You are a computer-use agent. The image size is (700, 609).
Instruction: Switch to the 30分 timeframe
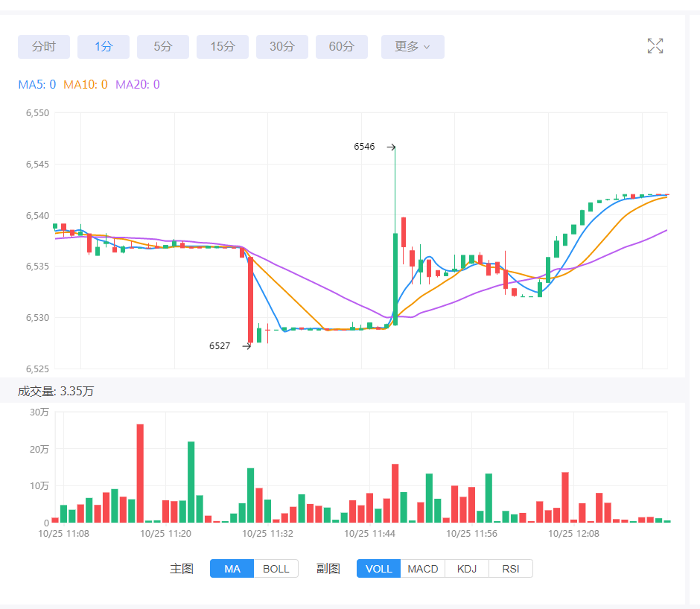(x=282, y=46)
